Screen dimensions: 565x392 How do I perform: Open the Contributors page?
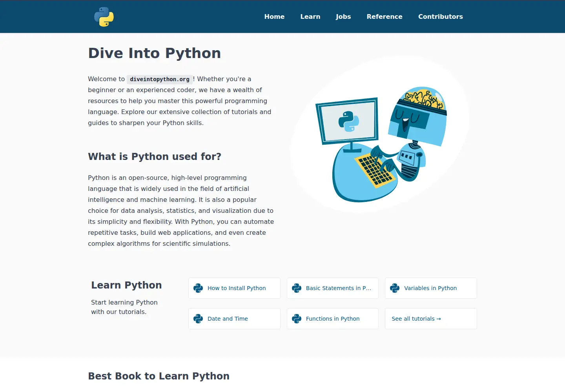tap(441, 16)
